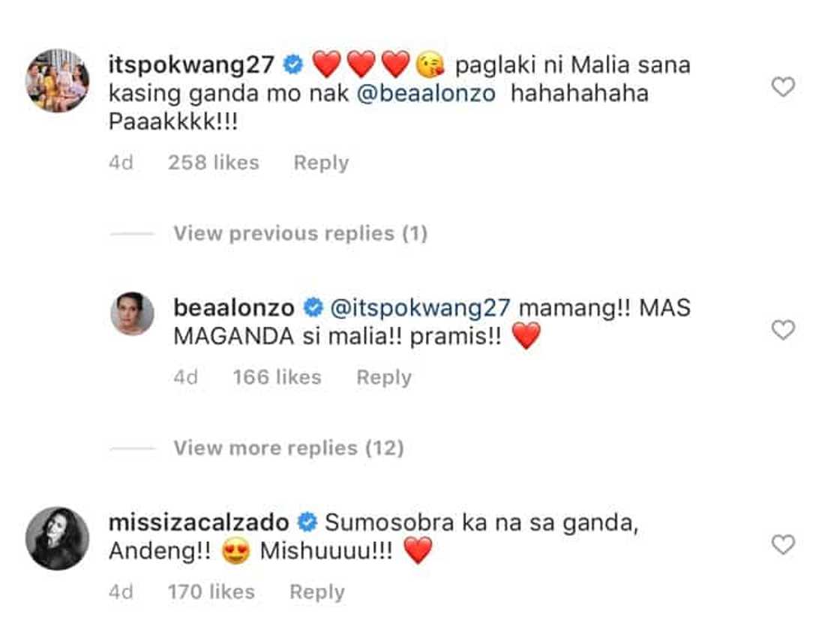Open the missizacalzado username link
This screenshot has width=840, height=626.
click(x=199, y=522)
